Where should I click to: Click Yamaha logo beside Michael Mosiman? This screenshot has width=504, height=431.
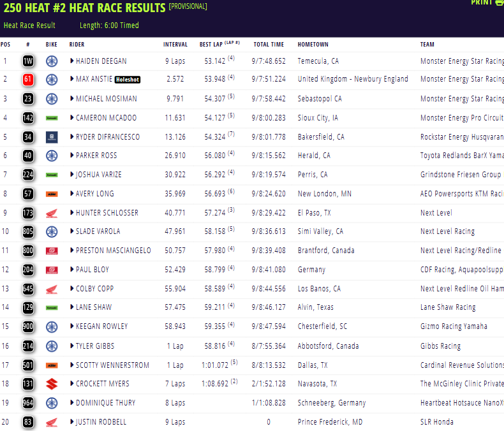click(52, 99)
